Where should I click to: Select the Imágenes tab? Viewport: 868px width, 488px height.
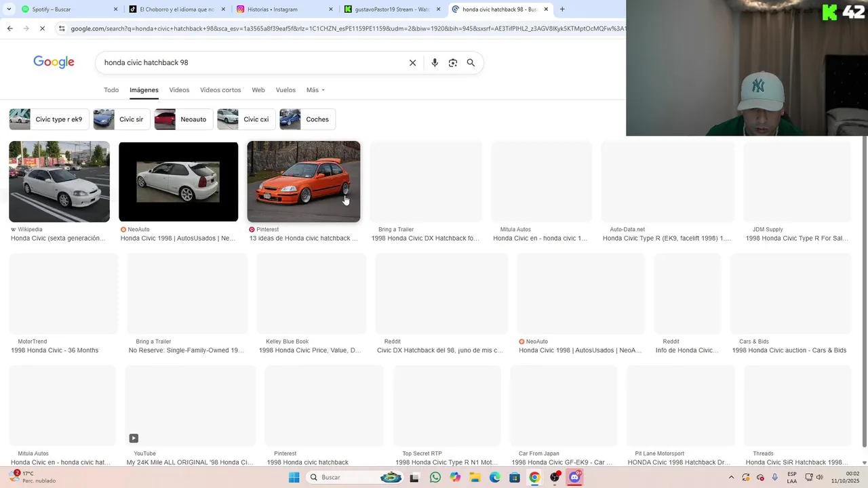point(144,90)
